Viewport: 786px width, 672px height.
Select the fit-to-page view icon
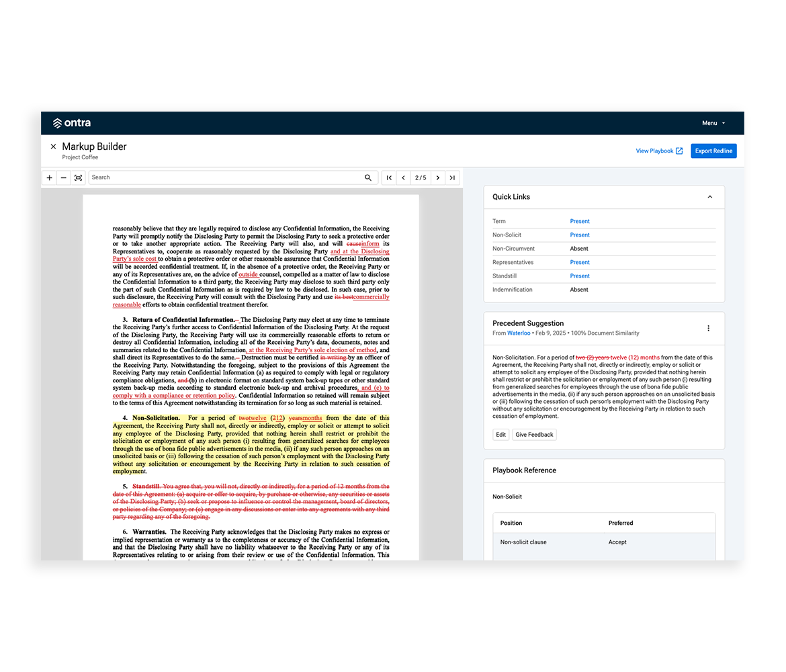(79, 177)
